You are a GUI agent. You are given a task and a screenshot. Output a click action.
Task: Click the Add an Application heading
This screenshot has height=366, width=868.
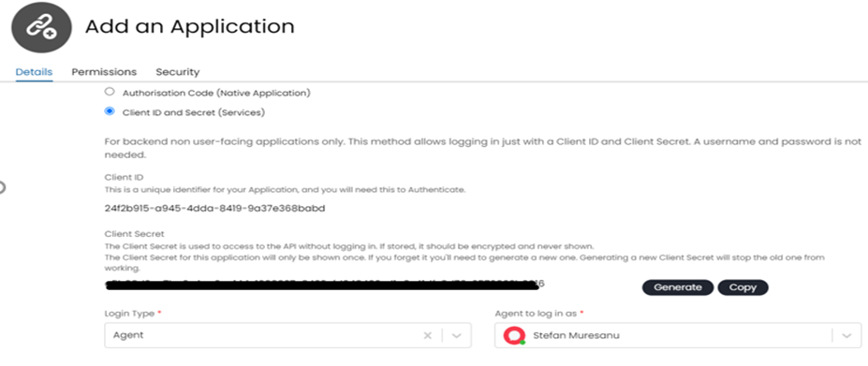(189, 26)
